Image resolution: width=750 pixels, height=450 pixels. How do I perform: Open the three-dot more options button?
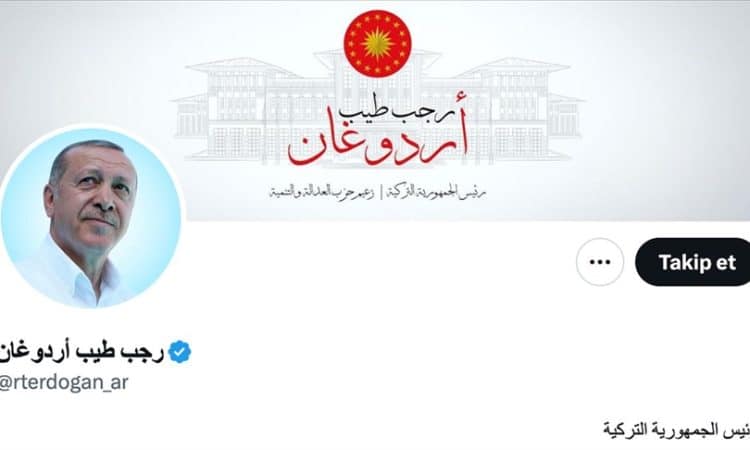coord(600,262)
